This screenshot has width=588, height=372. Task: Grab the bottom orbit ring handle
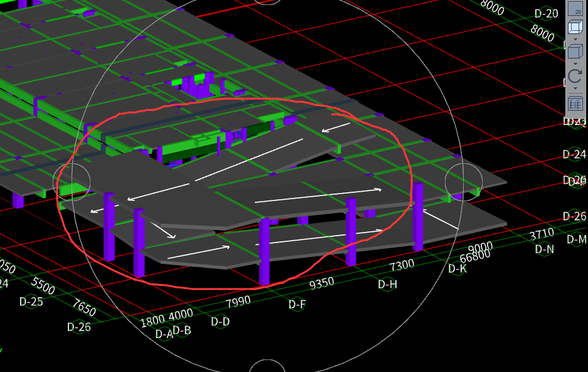click(x=267, y=366)
